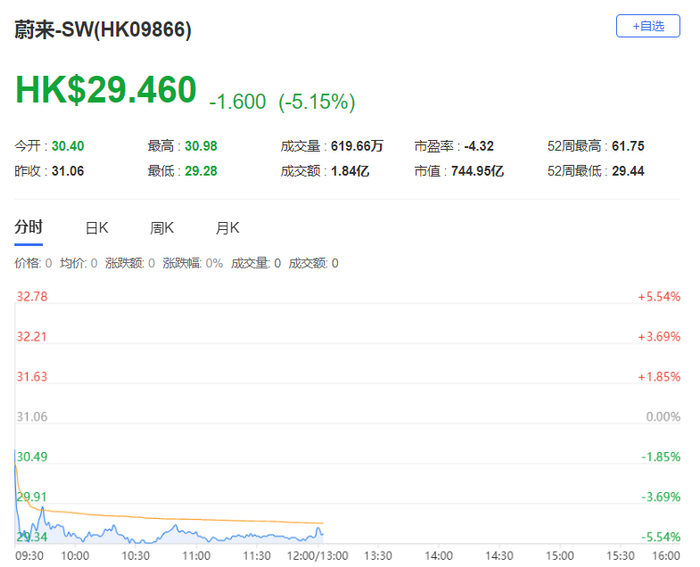Click the 涨跌幅: 0% readout above chart
This screenshot has width=700, height=567.
192,263
